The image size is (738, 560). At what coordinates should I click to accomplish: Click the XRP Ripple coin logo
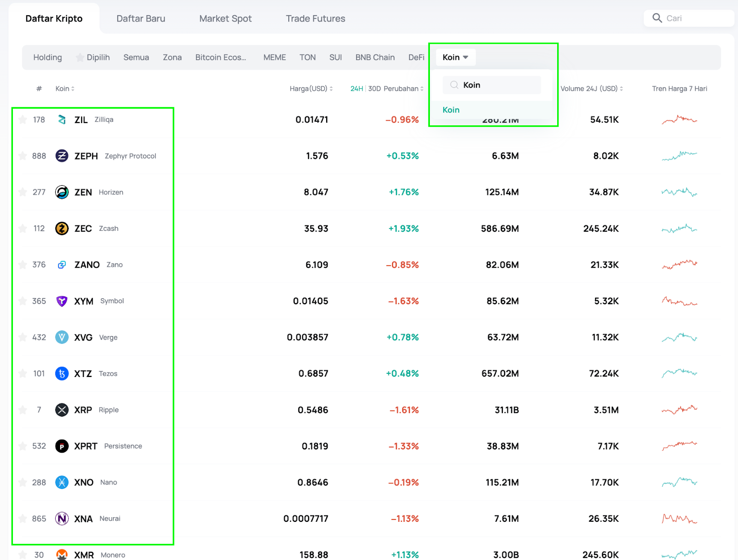point(62,410)
